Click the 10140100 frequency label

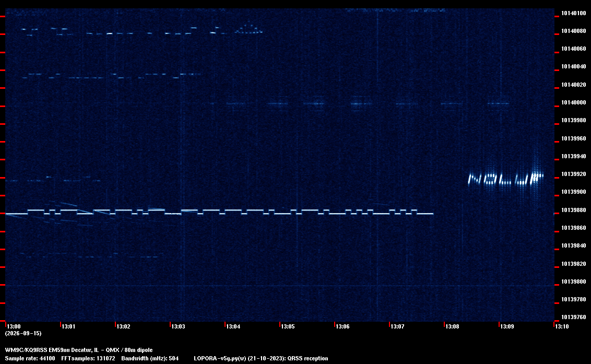[x=574, y=13]
